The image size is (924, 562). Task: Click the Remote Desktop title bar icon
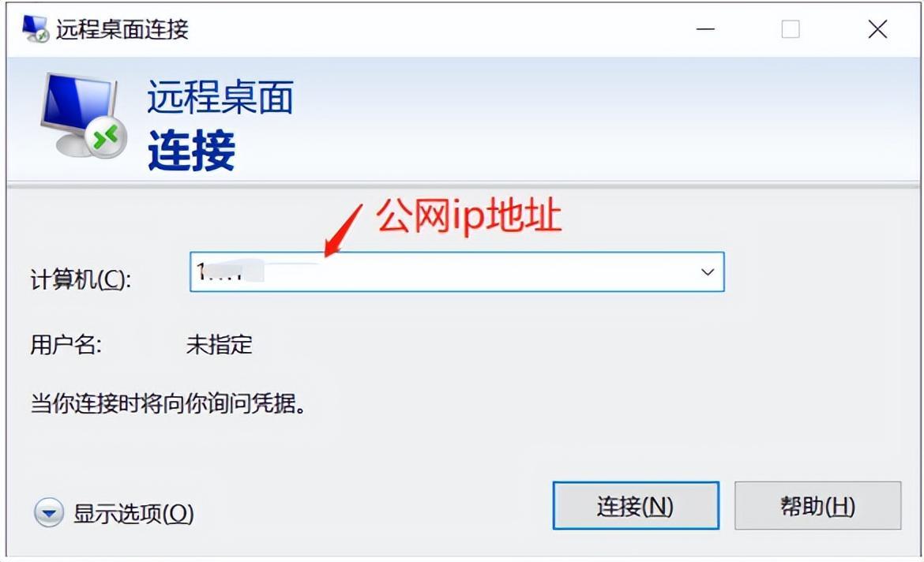point(34,28)
